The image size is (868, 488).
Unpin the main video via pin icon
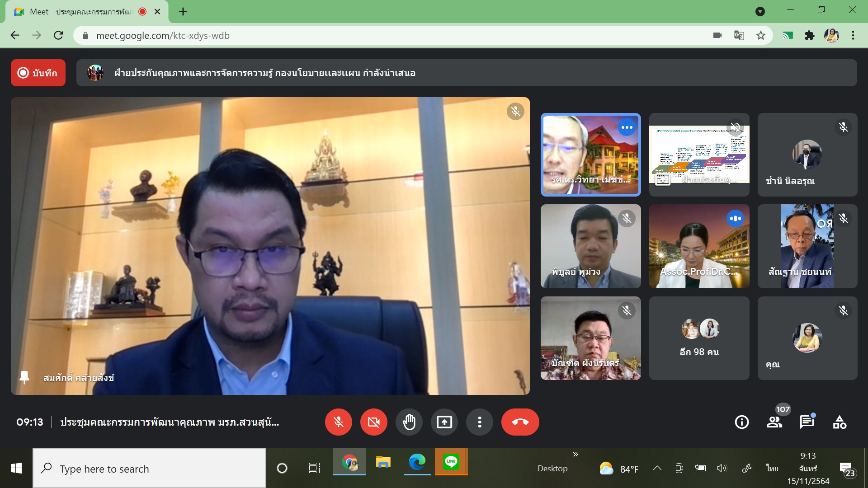pyautogui.click(x=24, y=377)
